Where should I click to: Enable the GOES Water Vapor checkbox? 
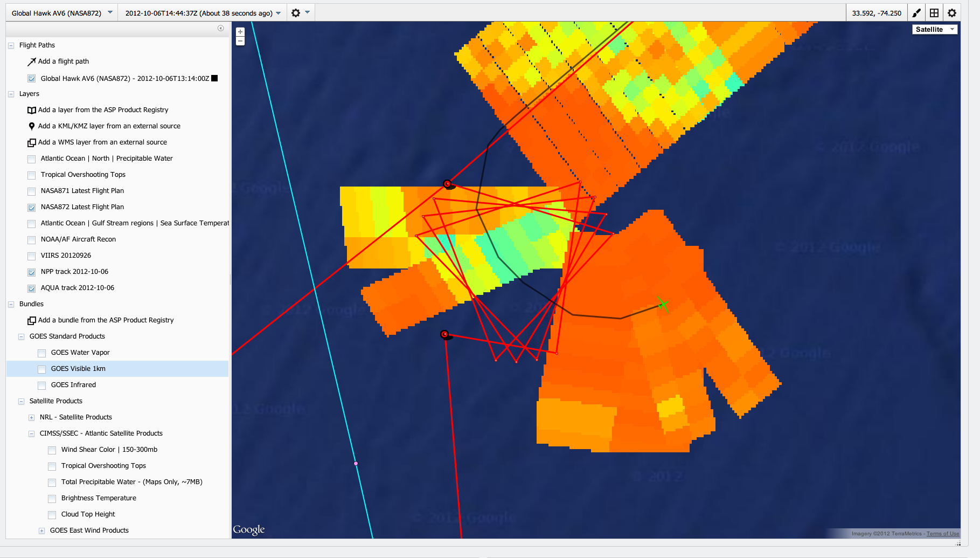(x=42, y=353)
